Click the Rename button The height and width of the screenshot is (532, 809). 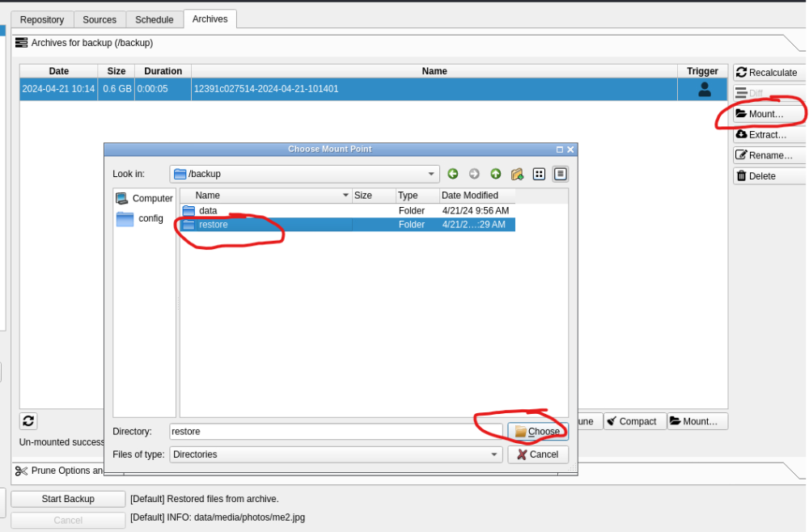[x=769, y=155]
